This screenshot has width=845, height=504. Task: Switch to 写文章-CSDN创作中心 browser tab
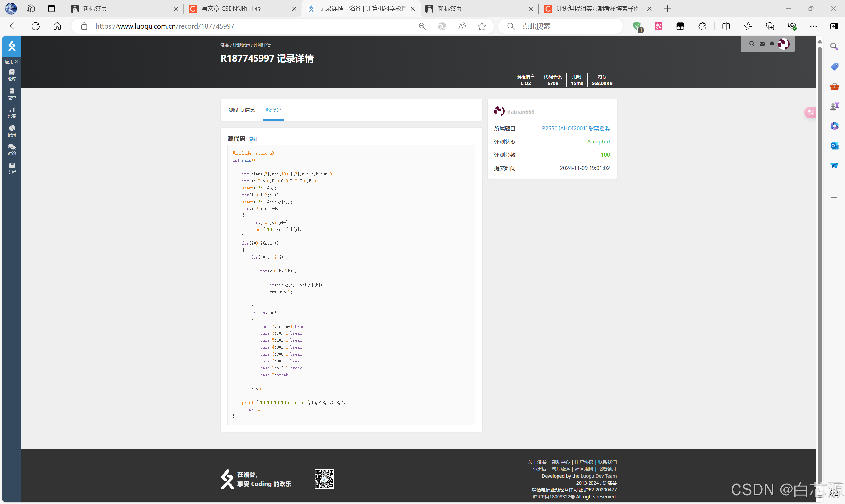(x=231, y=9)
